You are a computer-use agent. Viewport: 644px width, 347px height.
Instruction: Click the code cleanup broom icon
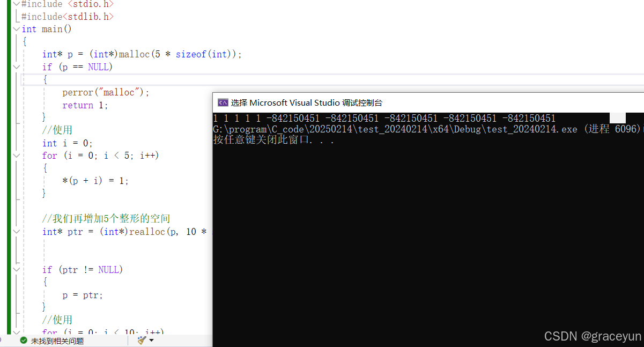142,341
